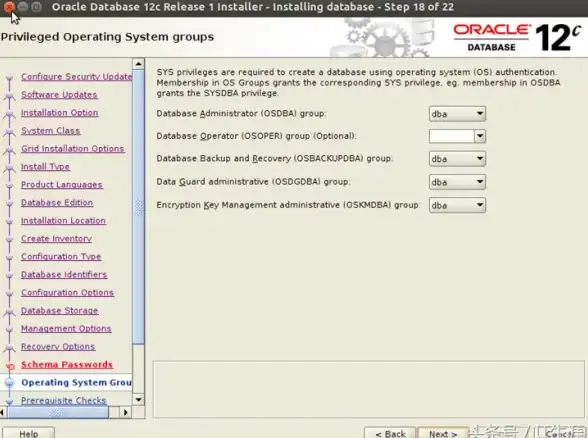Minimize the installer window
The image size is (588, 438).
23,6
